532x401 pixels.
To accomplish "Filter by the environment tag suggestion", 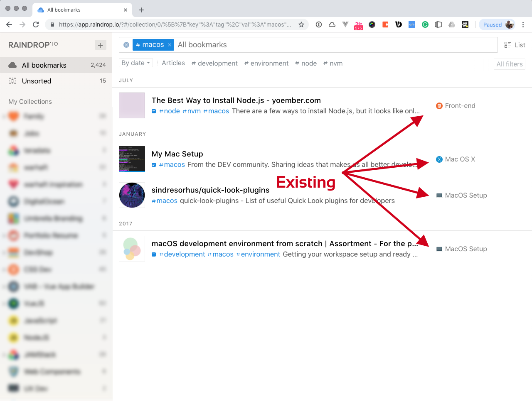I will coord(266,63).
